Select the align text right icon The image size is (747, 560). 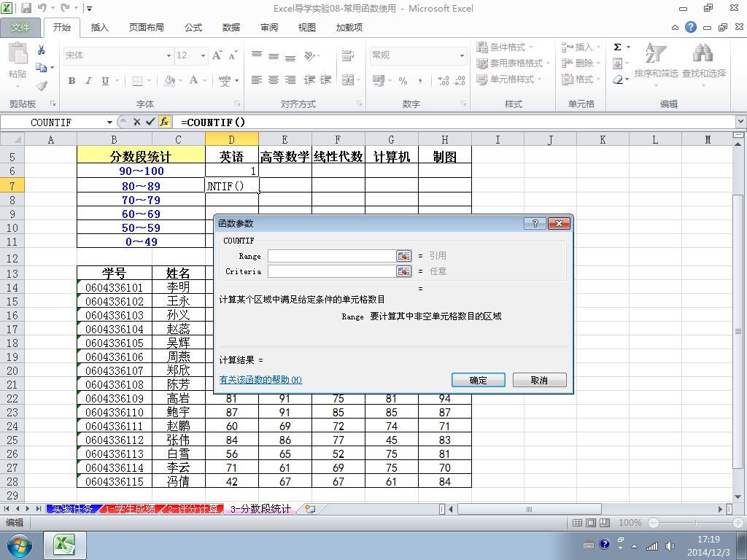290,80
